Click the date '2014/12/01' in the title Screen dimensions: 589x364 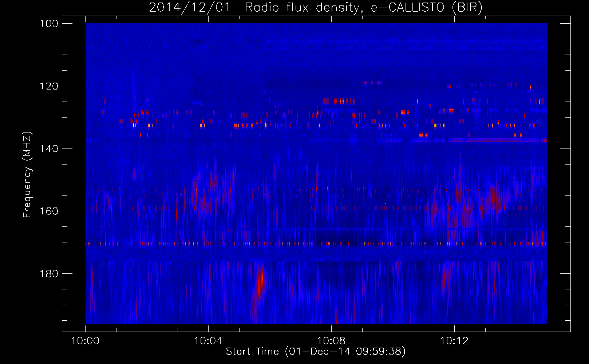[190, 7]
